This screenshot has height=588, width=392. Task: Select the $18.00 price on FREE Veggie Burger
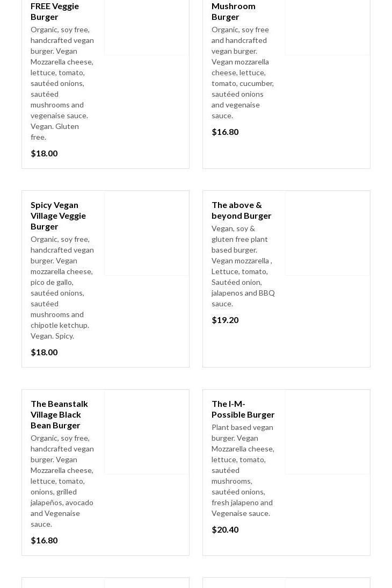44,153
